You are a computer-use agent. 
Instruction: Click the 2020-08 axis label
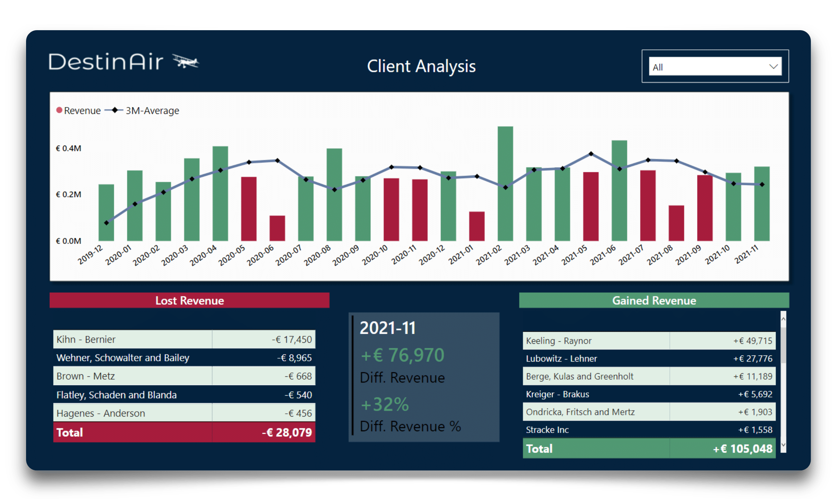tap(317, 255)
